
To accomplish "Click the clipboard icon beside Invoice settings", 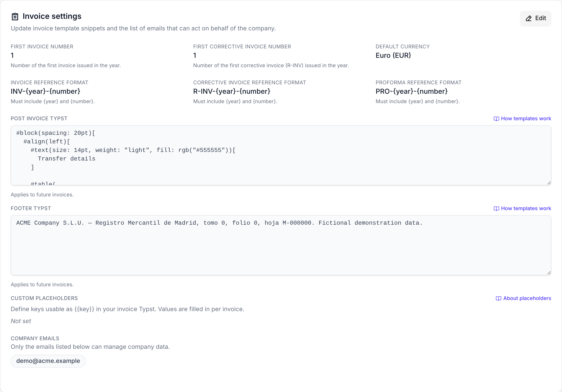I will (15, 16).
